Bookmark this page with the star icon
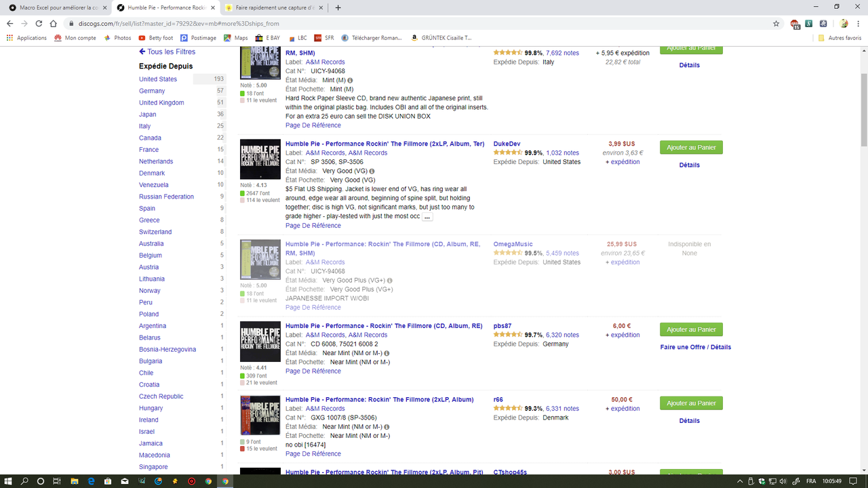The width and height of the screenshot is (868, 488). (776, 23)
